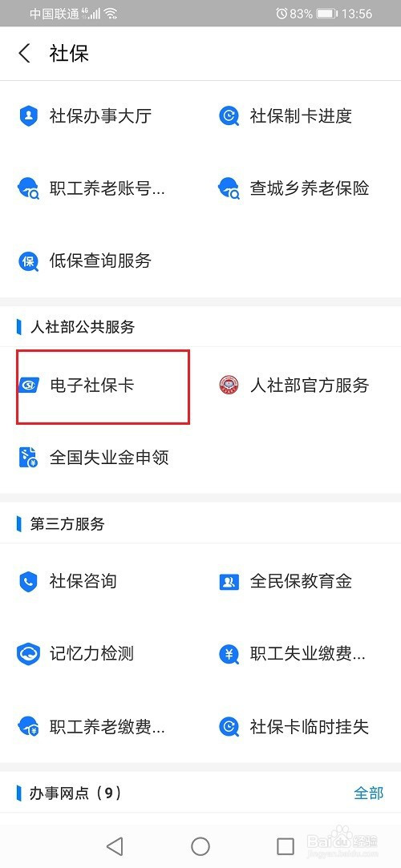Open 职工失业缴费 yen icon

[x=229, y=654]
